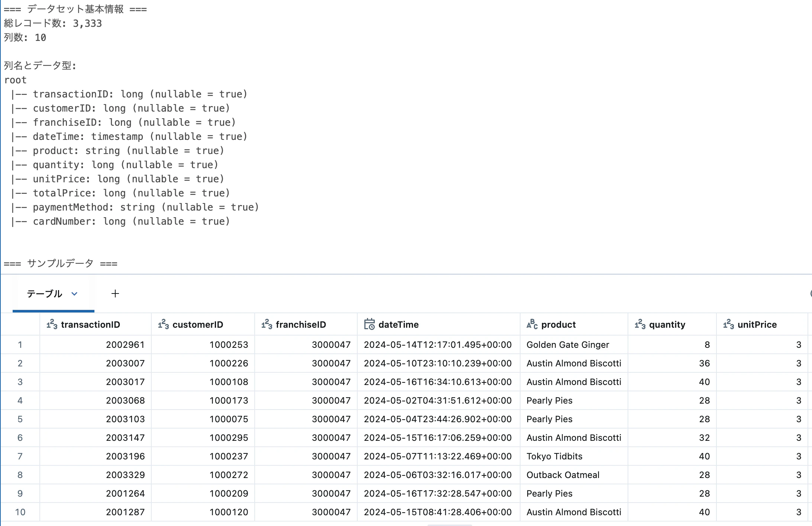Screen dimensions: 812x526
Task: Click numeric type icon beside quantity
Action: pyautogui.click(x=640, y=324)
